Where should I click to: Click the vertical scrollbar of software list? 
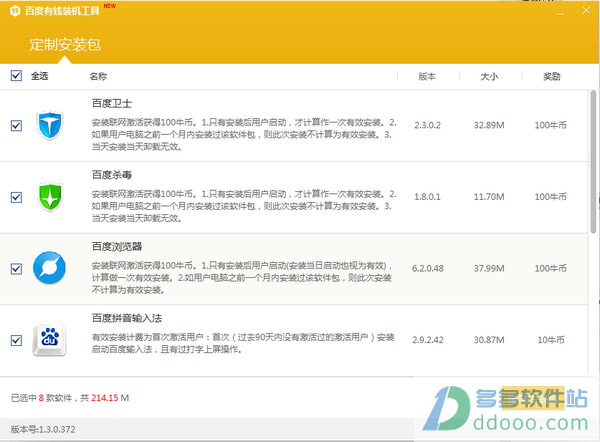tap(593, 161)
